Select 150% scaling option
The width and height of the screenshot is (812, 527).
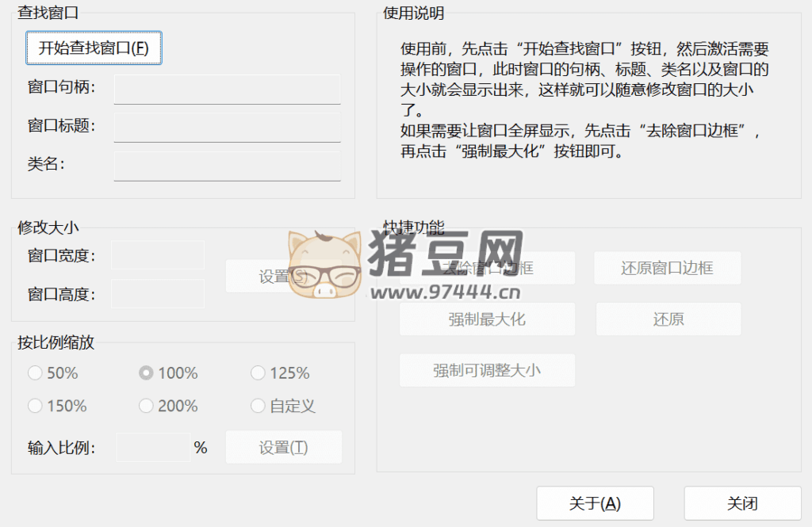tap(35, 406)
